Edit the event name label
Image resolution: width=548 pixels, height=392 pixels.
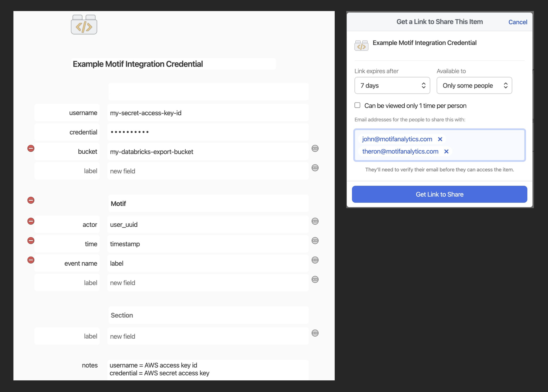click(67, 263)
